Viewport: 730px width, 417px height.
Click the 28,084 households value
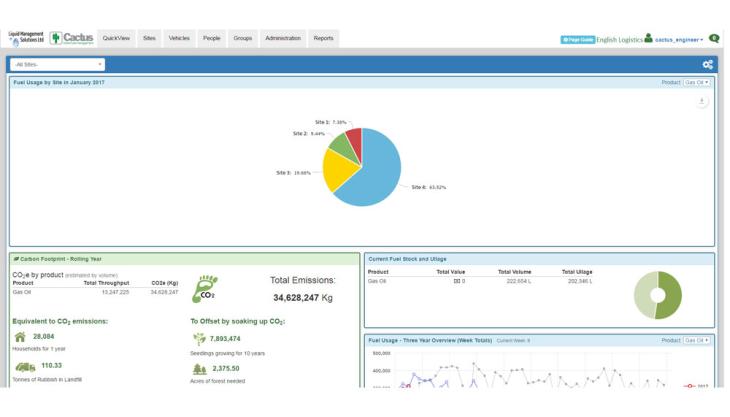pyautogui.click(x=44, y=336)
